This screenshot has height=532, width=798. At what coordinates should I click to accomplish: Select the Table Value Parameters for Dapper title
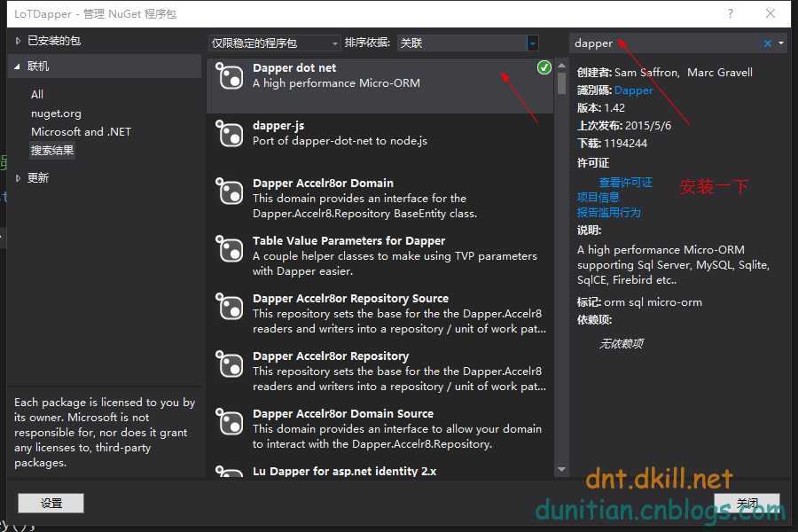pos(348,240)
